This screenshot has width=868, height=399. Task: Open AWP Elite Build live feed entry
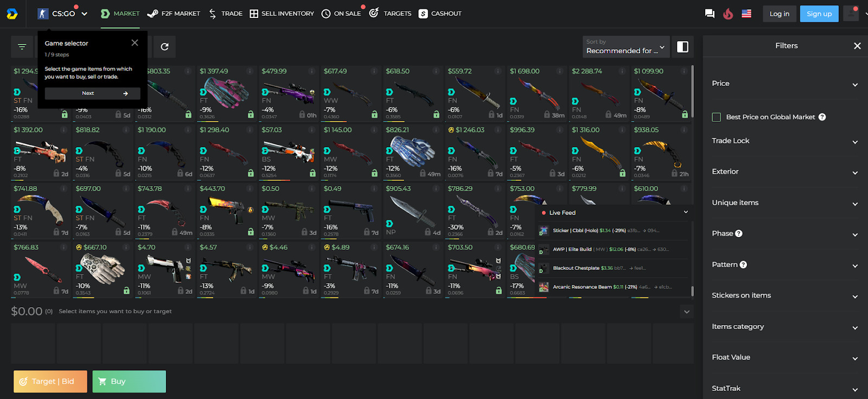(x=612, y=250)
